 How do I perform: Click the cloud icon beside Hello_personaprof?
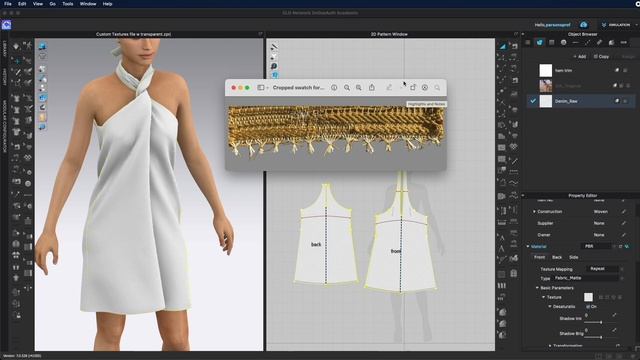click(584, 25)
